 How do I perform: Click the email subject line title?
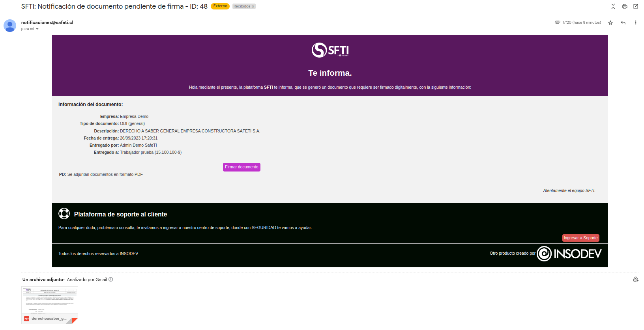click(x=114, y=6)
